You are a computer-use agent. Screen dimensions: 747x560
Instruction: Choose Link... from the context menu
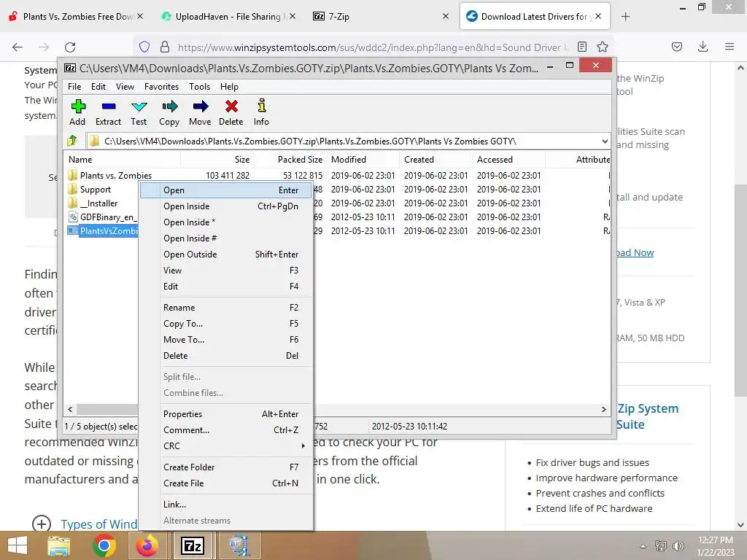[x=226, y=505]
